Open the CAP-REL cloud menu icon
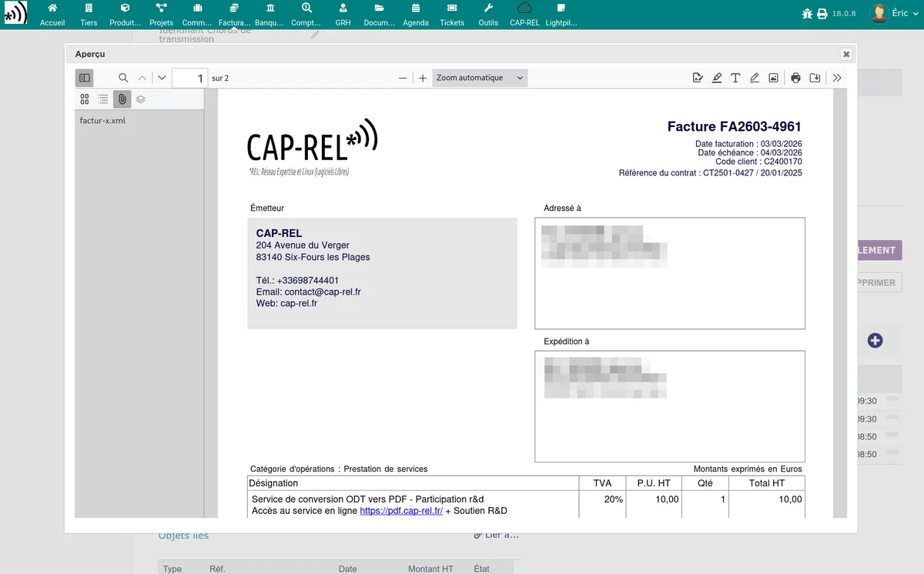The image size is (924, 574). point(524,8)
